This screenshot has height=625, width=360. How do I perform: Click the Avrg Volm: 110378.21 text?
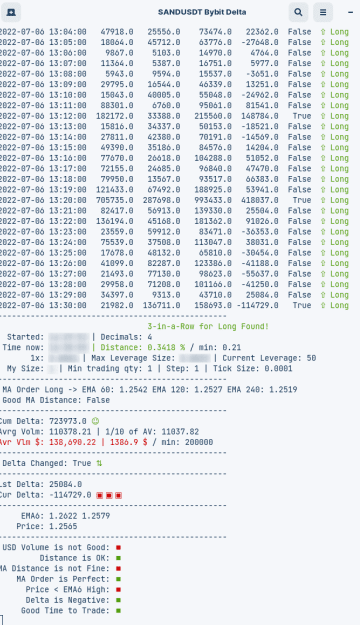coord(45,432)
